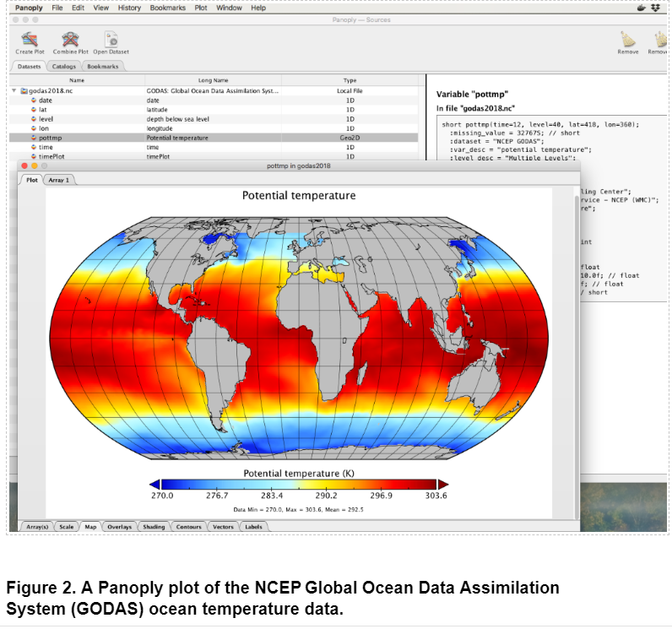Open the Help menu
The image size is (672, 629).
click(258, 8)
